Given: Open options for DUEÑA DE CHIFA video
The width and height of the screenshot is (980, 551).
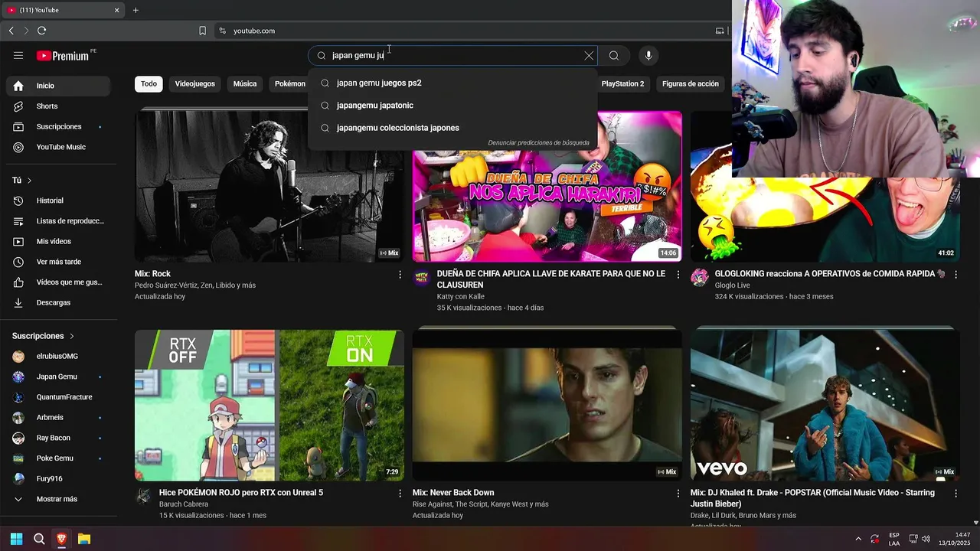Looking at the screenshot, I should [x=678, y=274].
